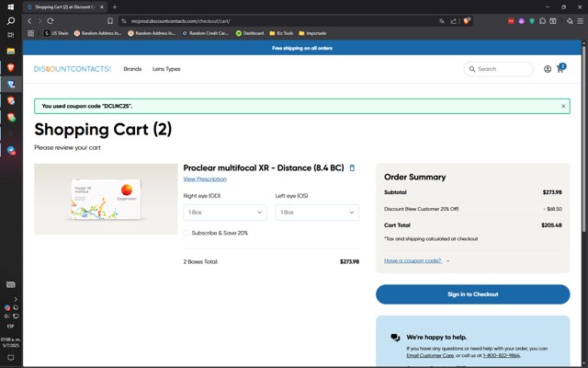Click the Cart Total $205.48 amount
Viewport: 588px width, 368px height.
(551, 225)
